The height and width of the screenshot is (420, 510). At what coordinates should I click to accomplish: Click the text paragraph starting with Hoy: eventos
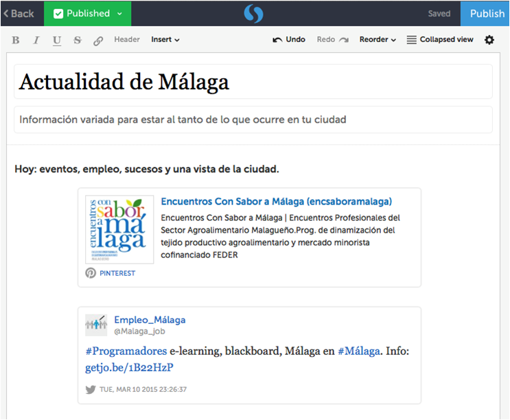coord(147,169)
